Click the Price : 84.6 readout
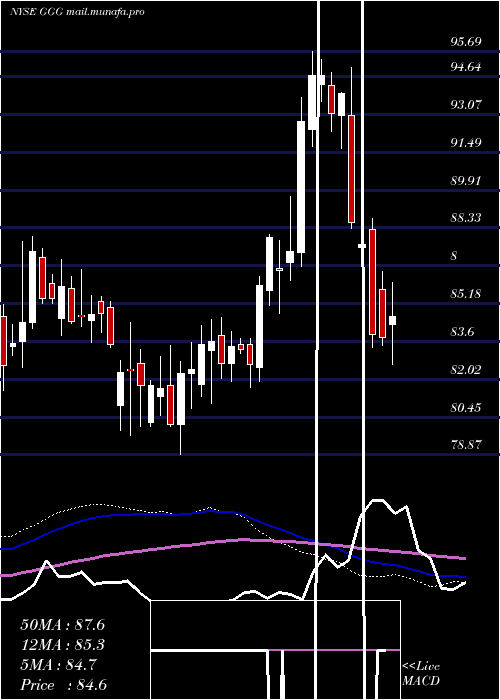The width and height of the screenshot is (500, 700). tap(63, 685)
